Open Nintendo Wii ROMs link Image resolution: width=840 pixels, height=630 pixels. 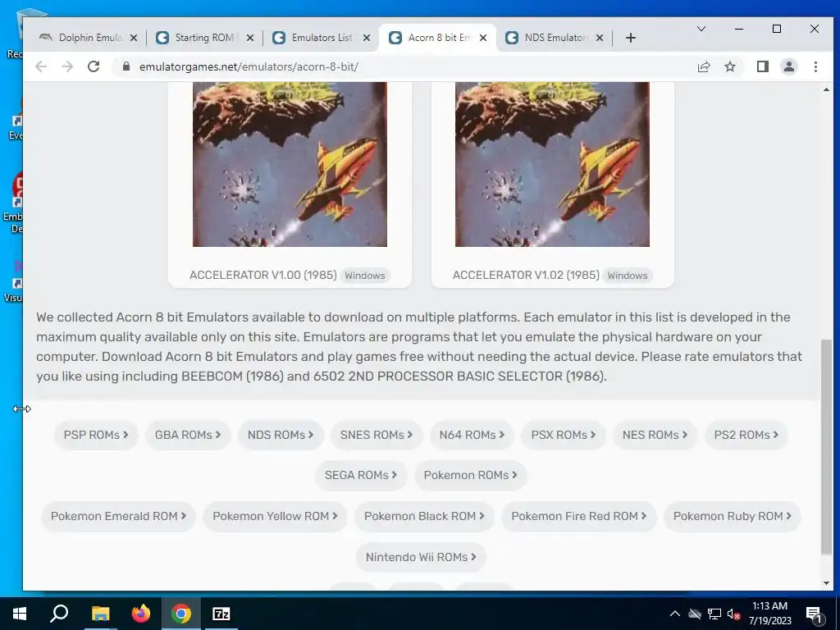(x=421, y=557)
